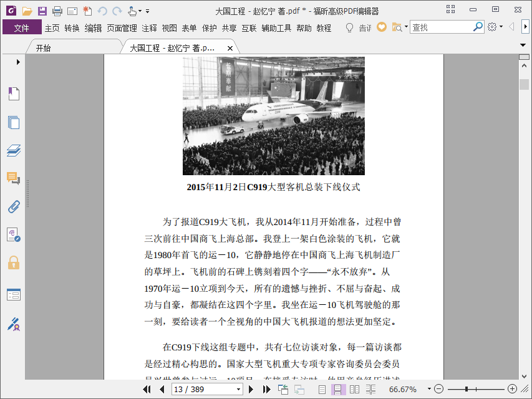Open the attachments paperclip panel

click(x=14, y=206)
